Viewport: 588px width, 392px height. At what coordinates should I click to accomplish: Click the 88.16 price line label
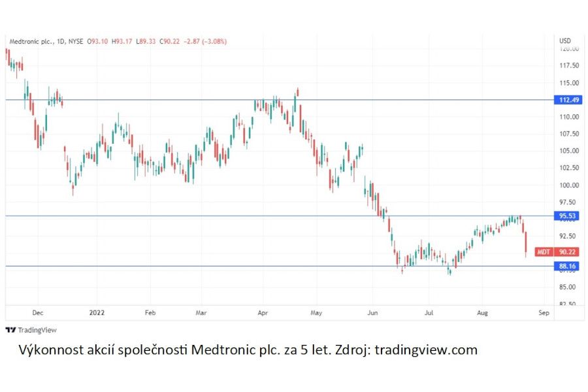tap(566, 266)
